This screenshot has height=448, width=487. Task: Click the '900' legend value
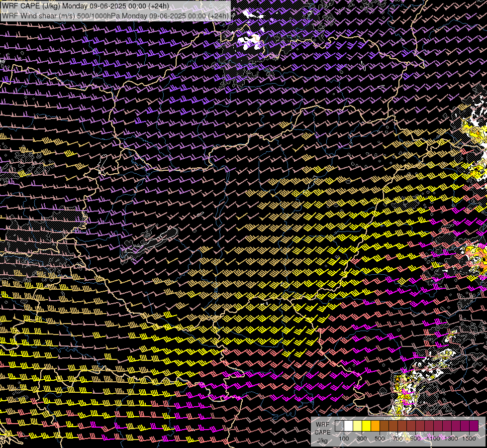[x=415, y=439]
